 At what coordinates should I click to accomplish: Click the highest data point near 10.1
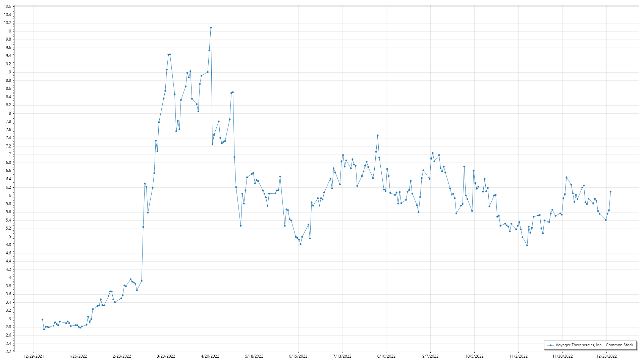(211, 28)
